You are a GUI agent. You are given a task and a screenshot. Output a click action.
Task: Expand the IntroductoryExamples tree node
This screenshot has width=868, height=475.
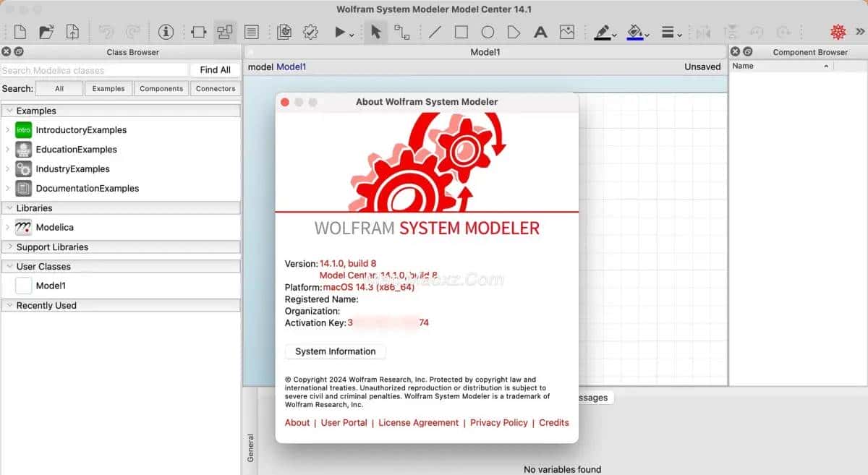coord(8,130)
